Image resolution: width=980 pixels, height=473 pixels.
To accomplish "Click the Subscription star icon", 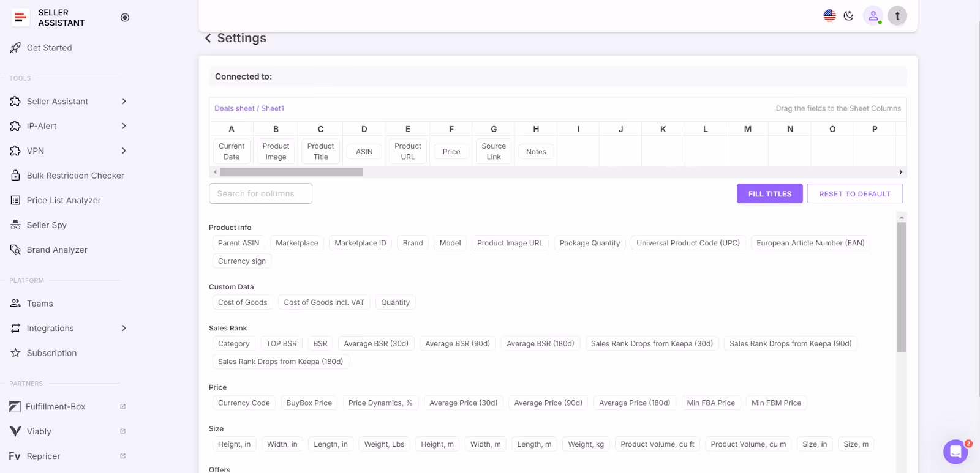I will (15, 353).
